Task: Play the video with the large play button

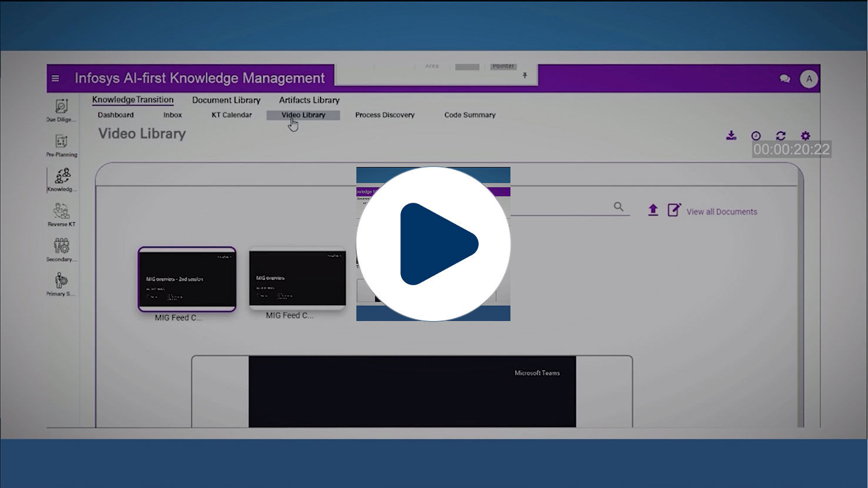Action: point(433,244)
